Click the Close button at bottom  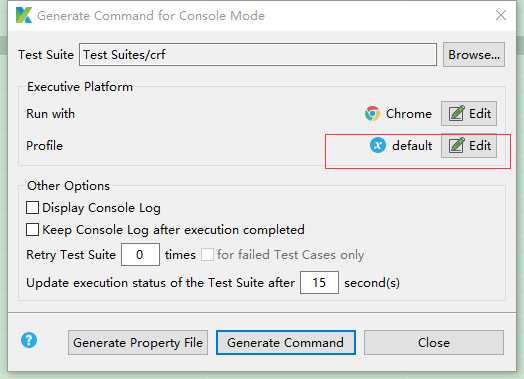tap(434, 343)
